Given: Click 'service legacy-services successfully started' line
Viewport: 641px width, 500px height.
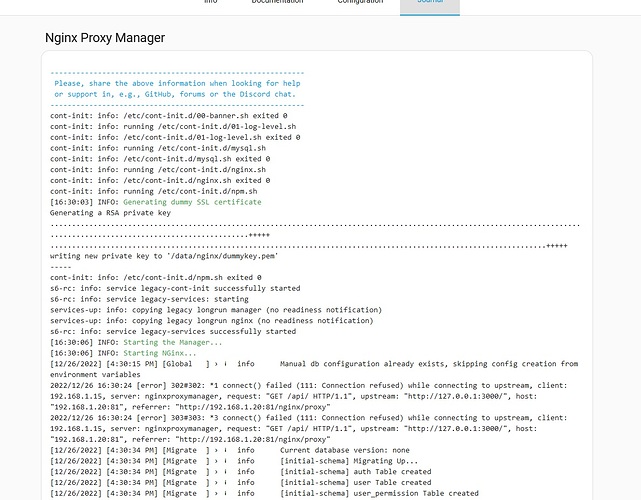Looking at the screenshot, I should tap(173, 332).
